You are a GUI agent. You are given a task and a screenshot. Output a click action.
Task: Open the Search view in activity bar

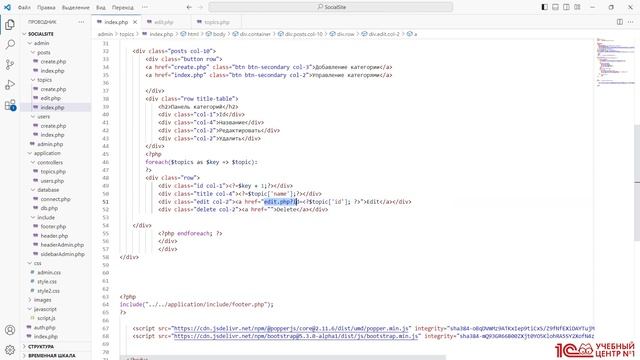click(x=10, y=44)
